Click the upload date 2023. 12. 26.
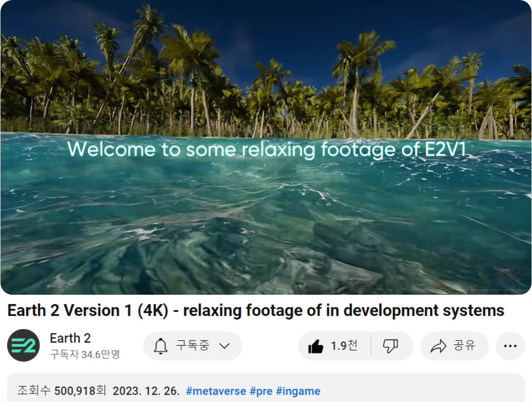 click(x=146, y=391)
